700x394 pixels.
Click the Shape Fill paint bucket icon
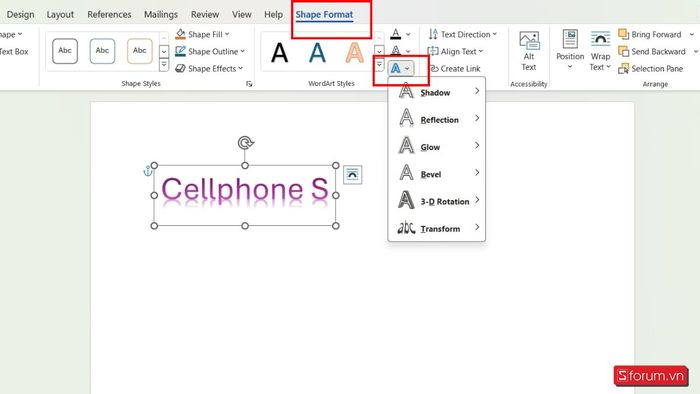click(180, 34)
